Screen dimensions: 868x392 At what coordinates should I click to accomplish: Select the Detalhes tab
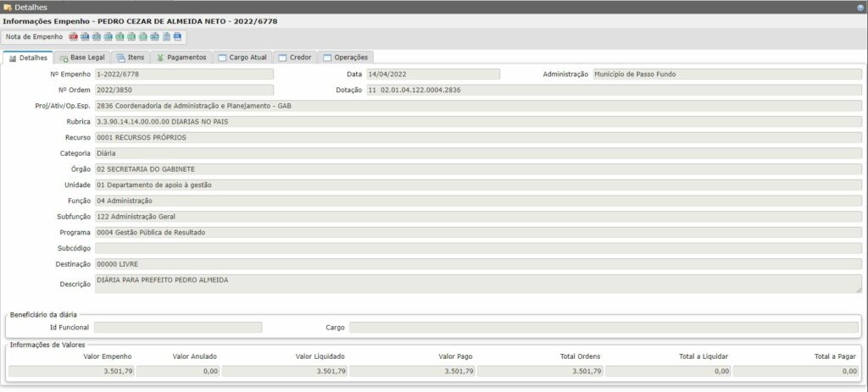pos(28,58)
